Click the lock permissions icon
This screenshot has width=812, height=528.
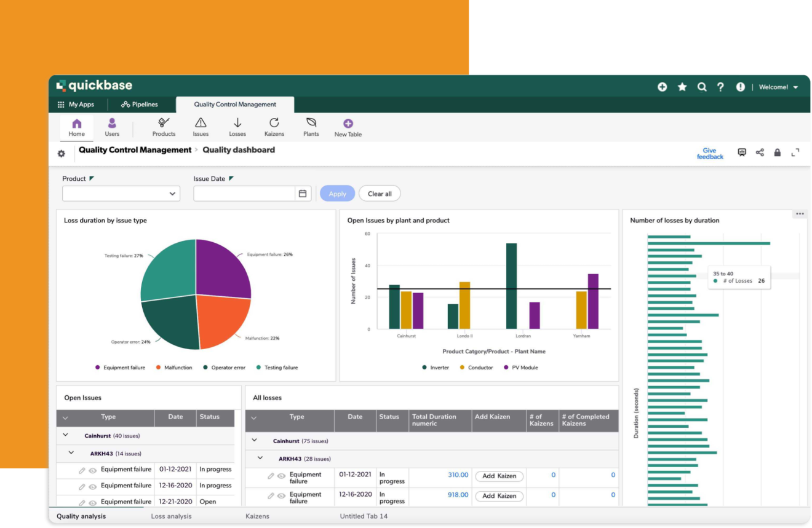tap(778, 152)
